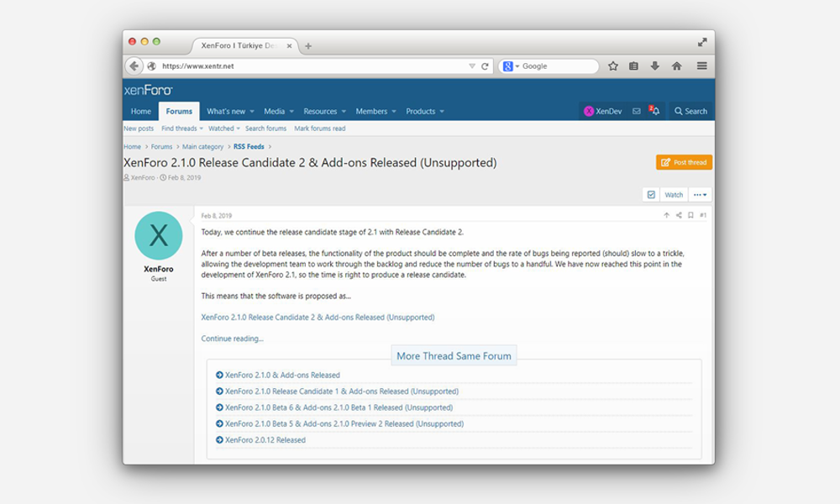Expand the Members dropdown arrow
This screenshot has height=504, width=840.
394,112
